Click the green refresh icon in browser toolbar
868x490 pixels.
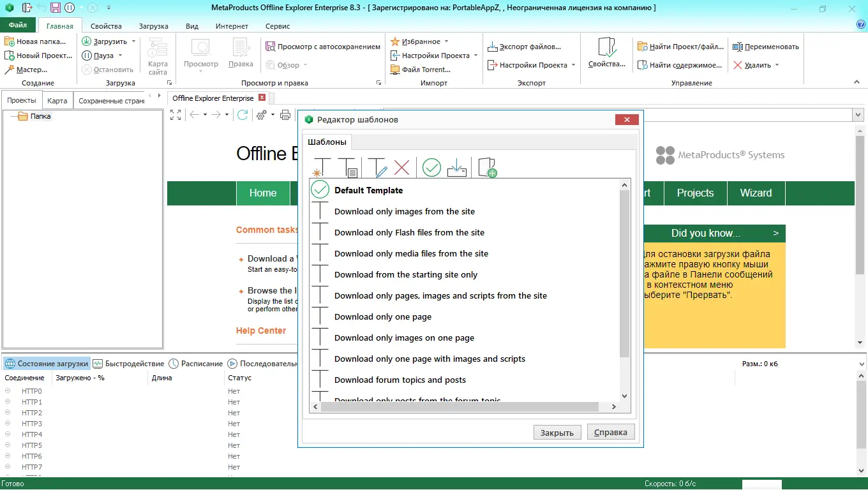(x=243, y=115)
